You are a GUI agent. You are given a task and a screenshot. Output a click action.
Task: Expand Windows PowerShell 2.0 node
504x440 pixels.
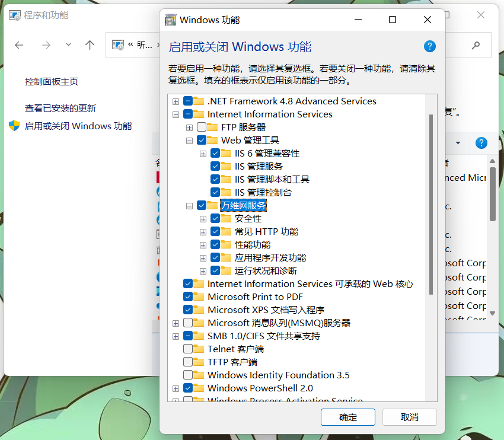(x=176, y=388)
